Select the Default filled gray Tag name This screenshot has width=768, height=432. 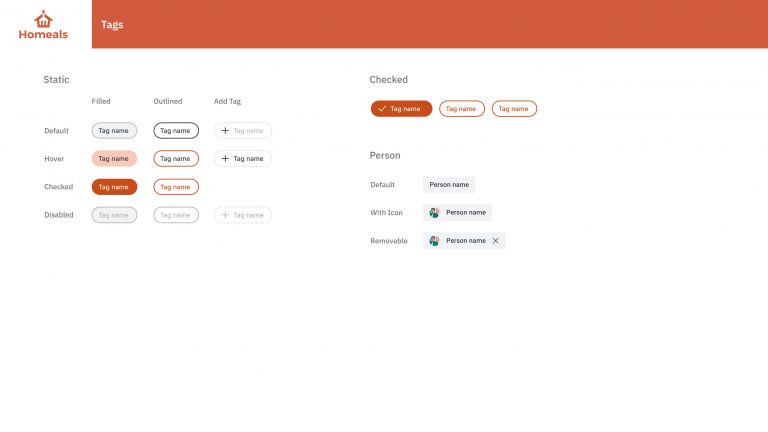[114, 131]
